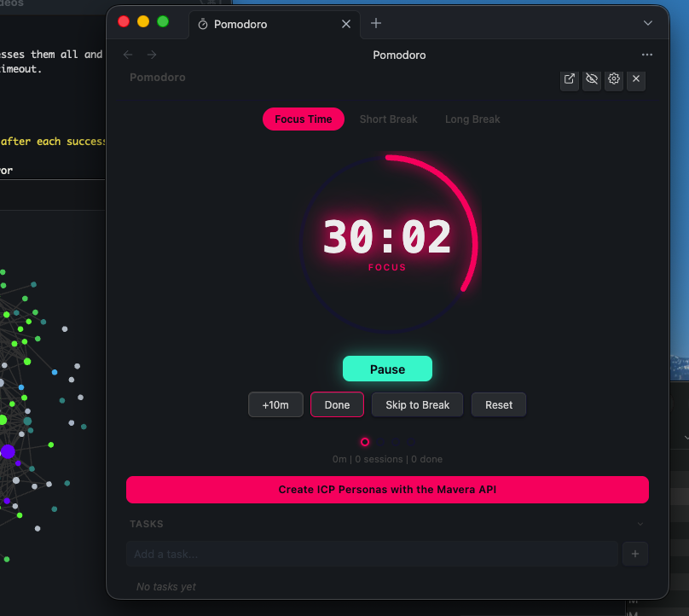
Task: Click the green fullscreen window button
Action: pos(163,21)
